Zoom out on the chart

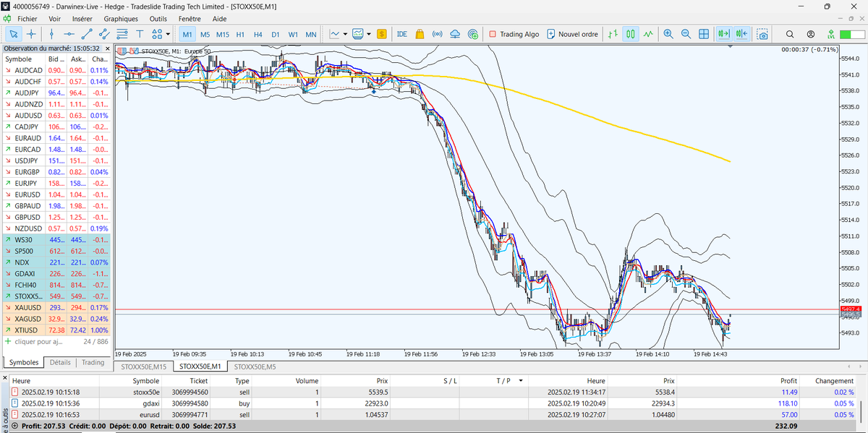(686, 34)
